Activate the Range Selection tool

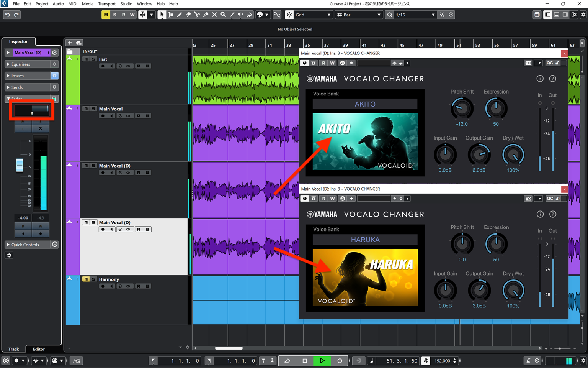[x=171, y=15]
